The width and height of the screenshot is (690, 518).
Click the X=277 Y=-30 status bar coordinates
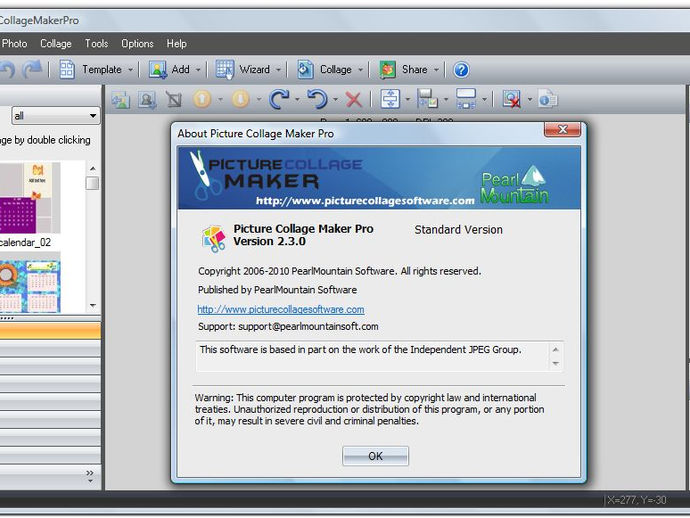(637, 500)
